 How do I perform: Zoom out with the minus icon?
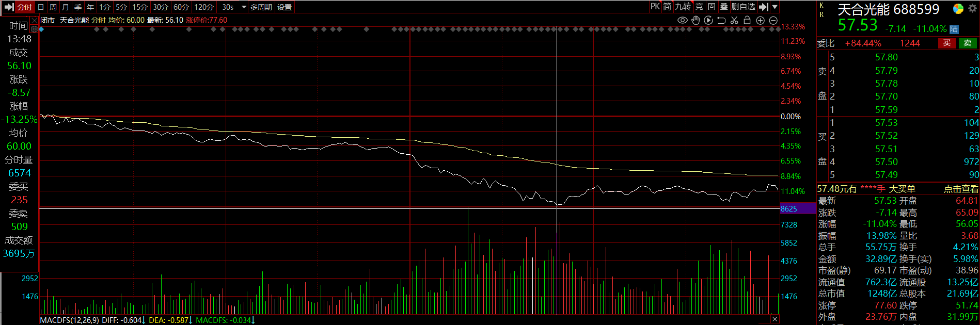pos(773,20)
